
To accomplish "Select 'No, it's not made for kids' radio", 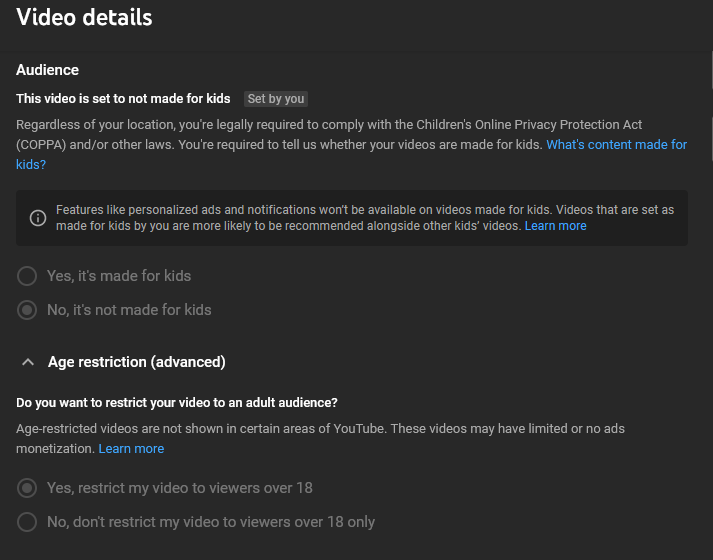I will [x=27, y=310].
